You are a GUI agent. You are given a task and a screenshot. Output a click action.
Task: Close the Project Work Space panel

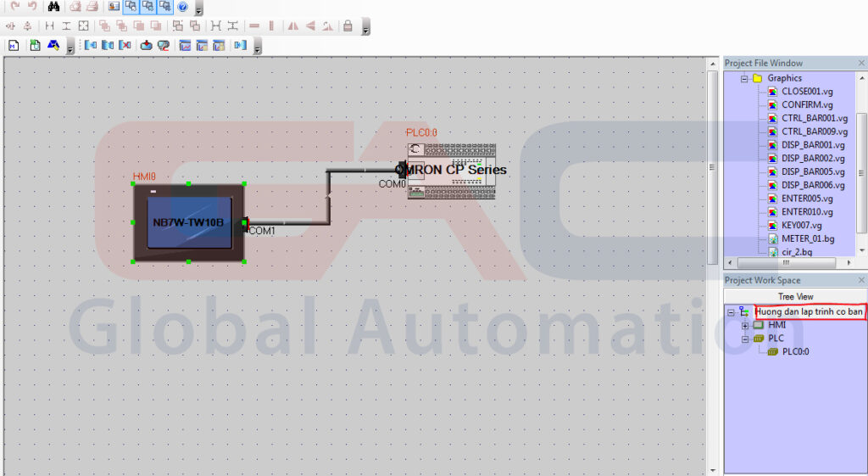pyautogui.click(x=861, y=280)
